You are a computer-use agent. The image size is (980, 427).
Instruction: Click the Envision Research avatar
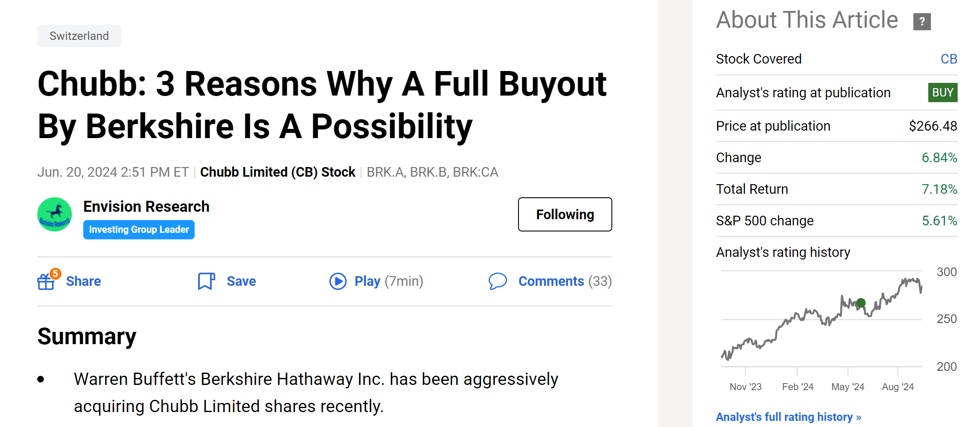click(x=54, y=214)
